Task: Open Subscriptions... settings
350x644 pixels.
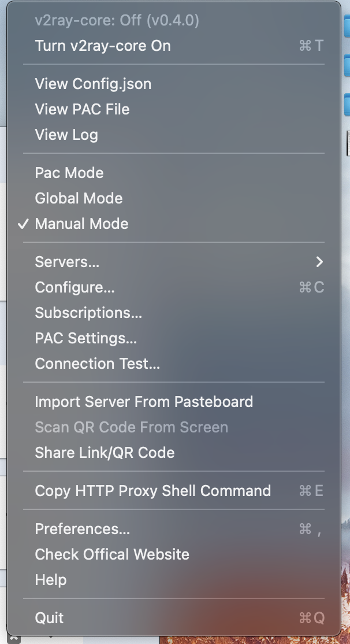Action: pyautogui.click(x=88, y=313)
